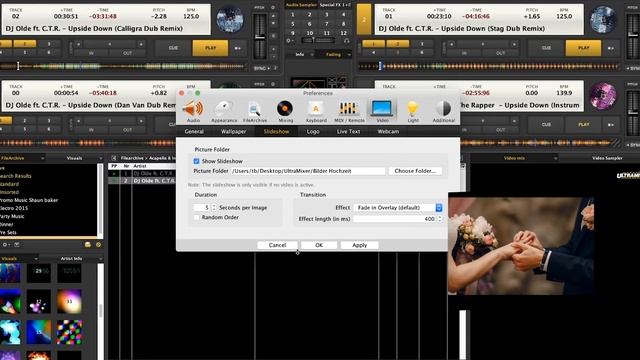Click the back icon before Filearchive breadcrumb
The width and height of the screenshot is (640, 360).
(114, 158)
